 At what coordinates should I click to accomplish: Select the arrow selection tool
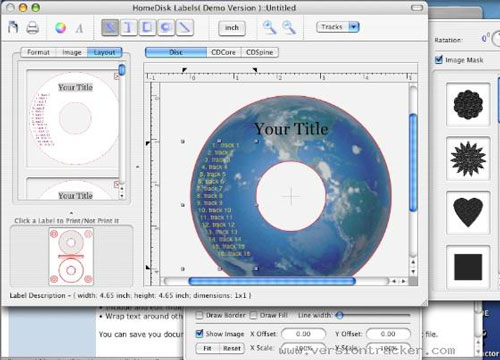[110, 27]
